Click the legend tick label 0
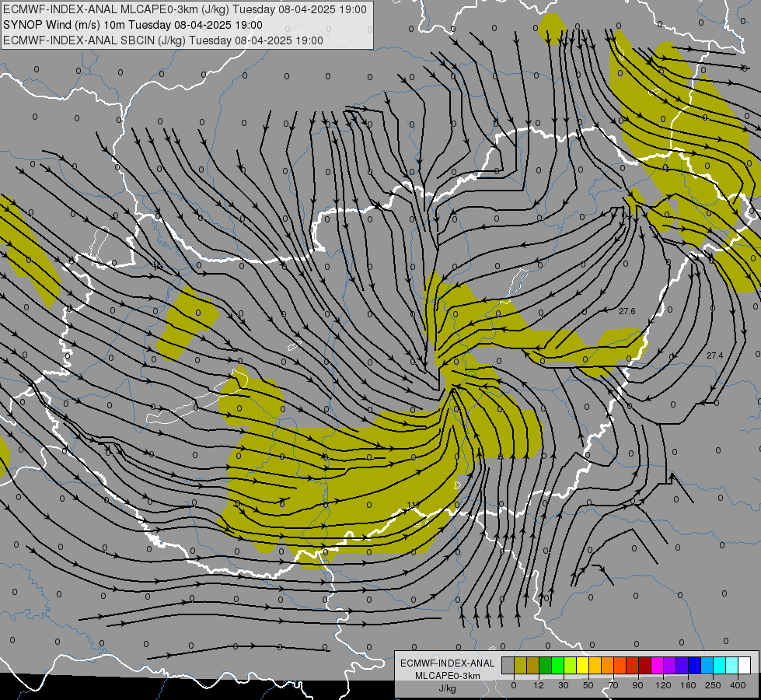The height and width of the screenshot is (700, 761). (514, 685)
